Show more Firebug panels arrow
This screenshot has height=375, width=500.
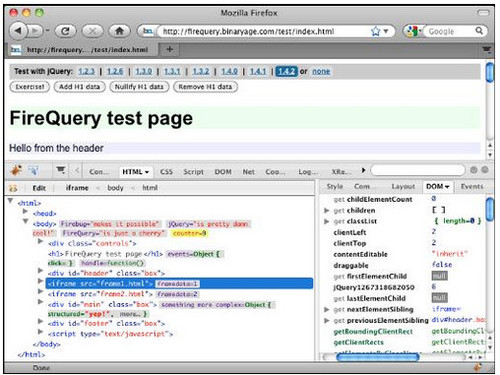tap(363, 170)
